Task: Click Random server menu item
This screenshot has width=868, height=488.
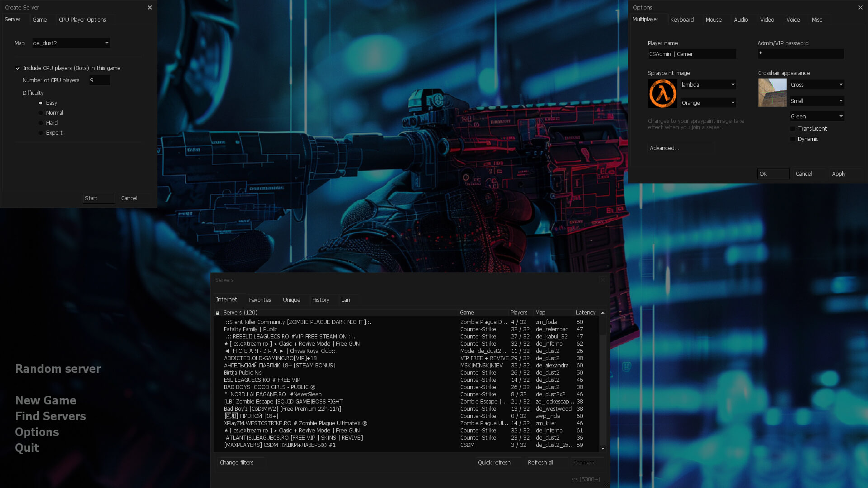Action: (58, 369)
